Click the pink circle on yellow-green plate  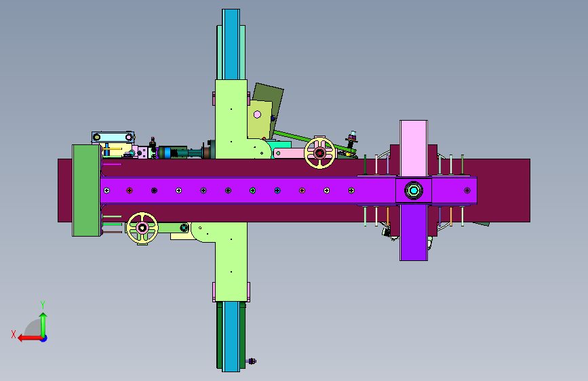coord(257,115)
